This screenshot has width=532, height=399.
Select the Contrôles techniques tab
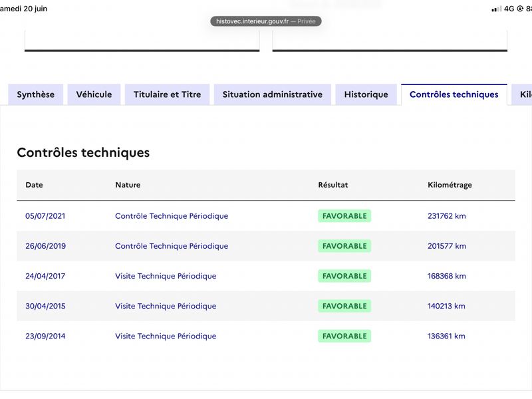click(x=454, y=94)
